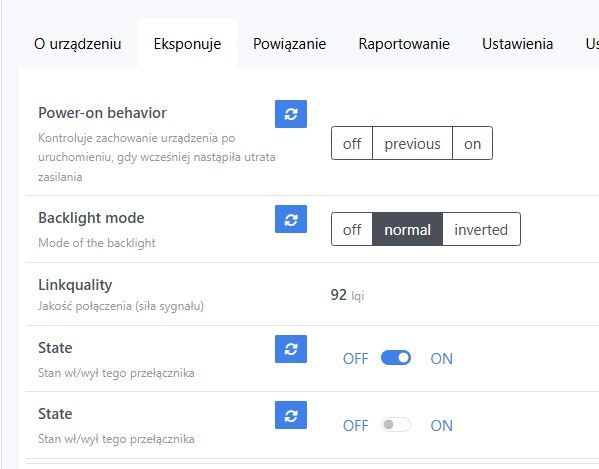Go to the Raportowanie tab
Image resolution: width=599 pixels, height=469 pixels.
pos(404,44)
